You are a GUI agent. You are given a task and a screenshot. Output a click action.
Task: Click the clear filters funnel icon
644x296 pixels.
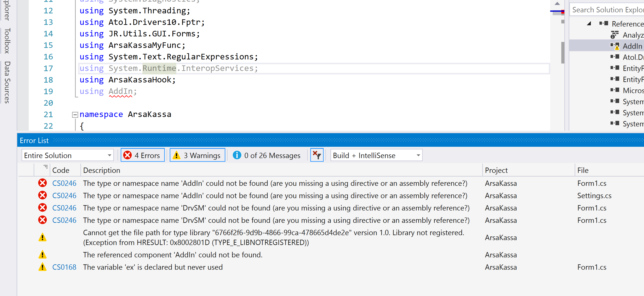tap(317, 155)
